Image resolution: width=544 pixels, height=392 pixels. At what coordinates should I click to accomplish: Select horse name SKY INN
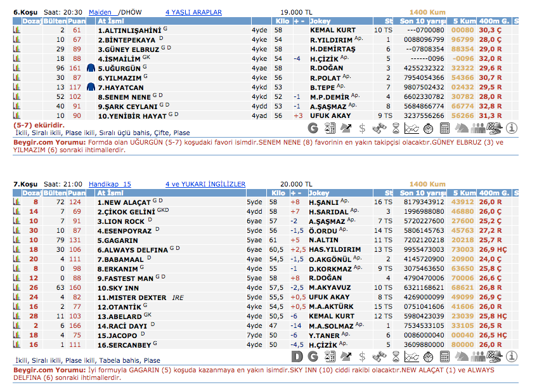[x=113, y=287]
